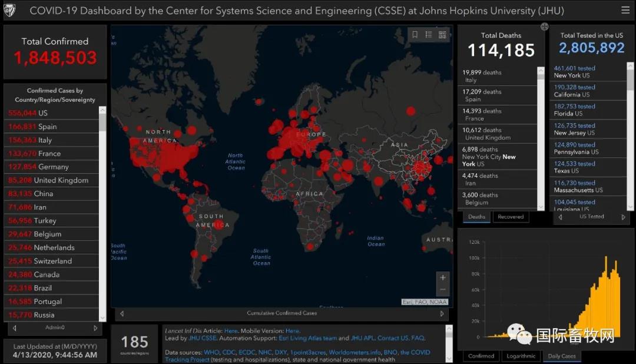636x364 pixels.
Task: Click the JHU shield logo
Action: click(x=9, y=11)
